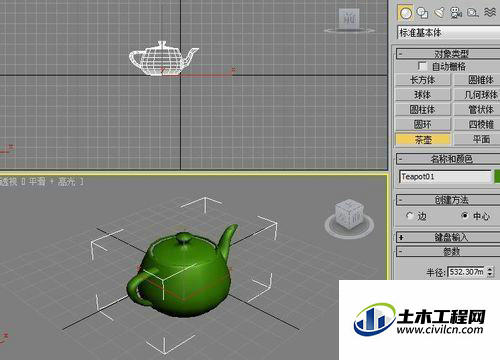Expand the 键盘输入 rollout
Image resolution: width=500 pixels, height=360 pixels.
pos(448,237)
